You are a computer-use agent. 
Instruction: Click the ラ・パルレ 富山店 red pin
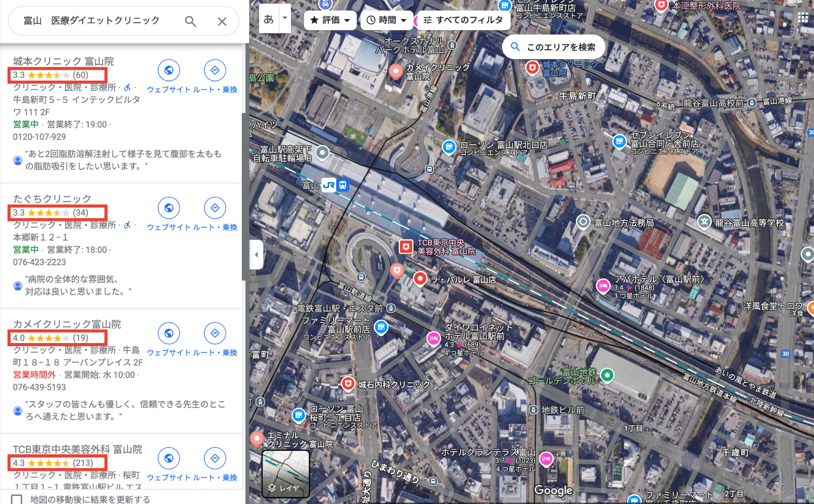420,279
